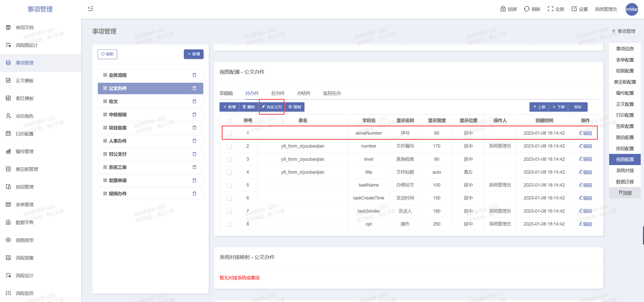Switch to the 监控在办 tab
The image size is (644, 302).
332,93
